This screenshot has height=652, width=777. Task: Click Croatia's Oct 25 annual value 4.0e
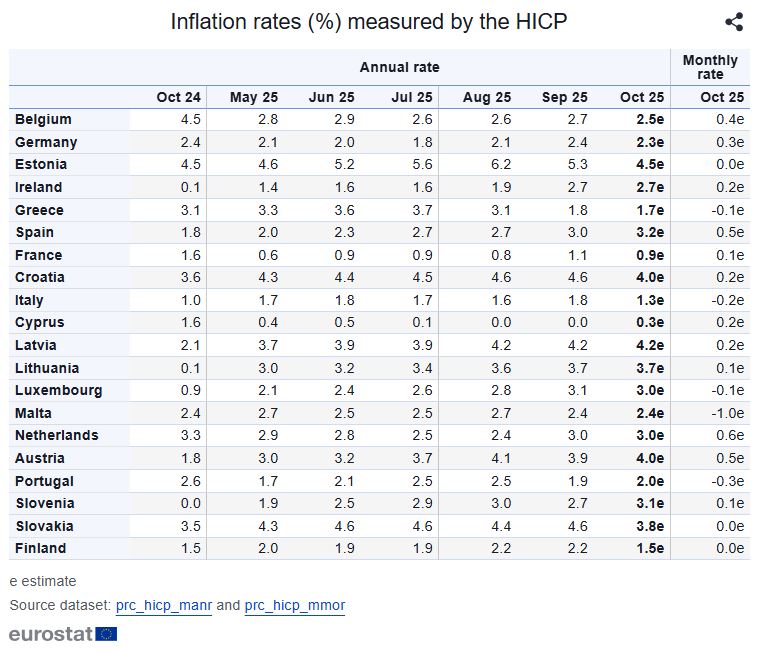pos(647,278)
